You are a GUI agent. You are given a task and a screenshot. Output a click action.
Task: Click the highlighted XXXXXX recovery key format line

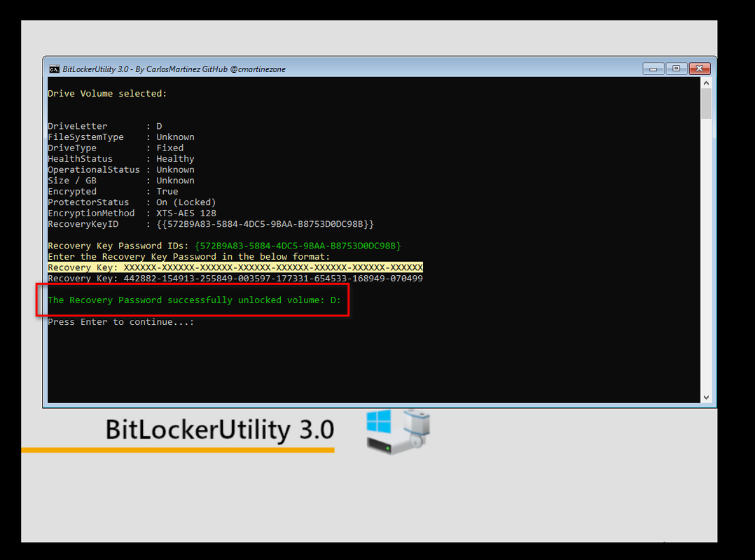click(235, 267)
